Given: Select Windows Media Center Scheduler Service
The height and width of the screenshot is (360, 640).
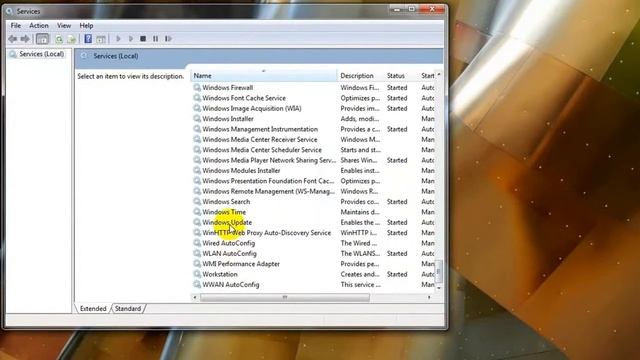Looking at the screenshot, I should (x=262, y=150).
